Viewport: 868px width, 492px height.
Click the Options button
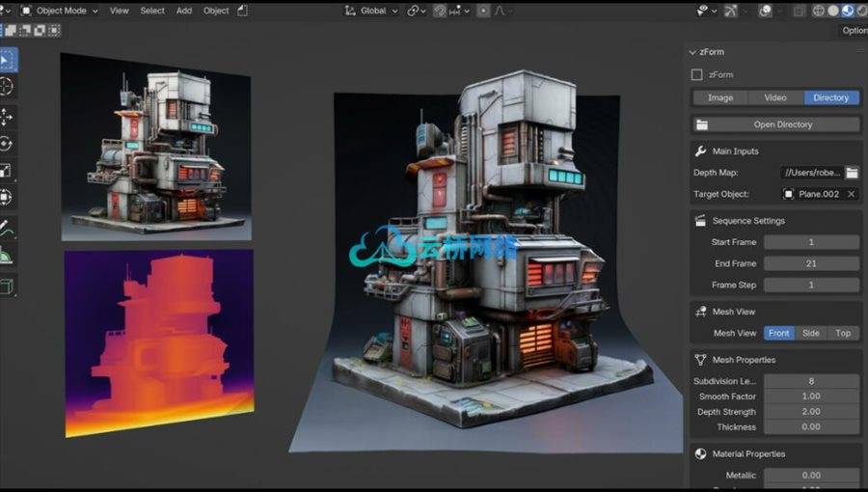coord(854,31)
